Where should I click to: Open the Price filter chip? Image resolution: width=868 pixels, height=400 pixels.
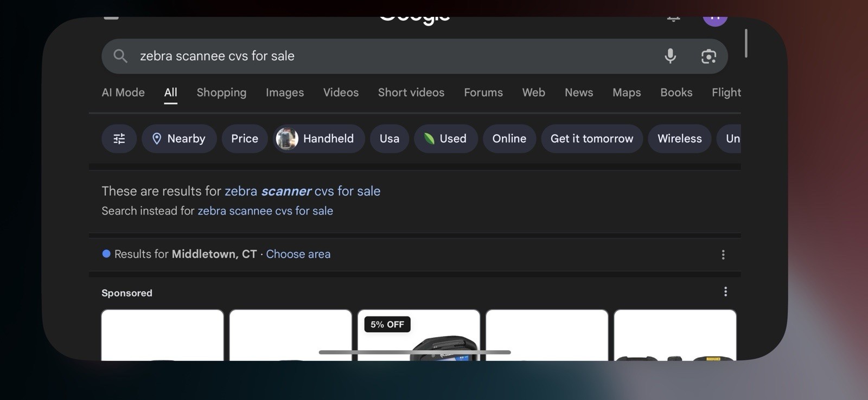pyautogui.click(x=245, y=139)
